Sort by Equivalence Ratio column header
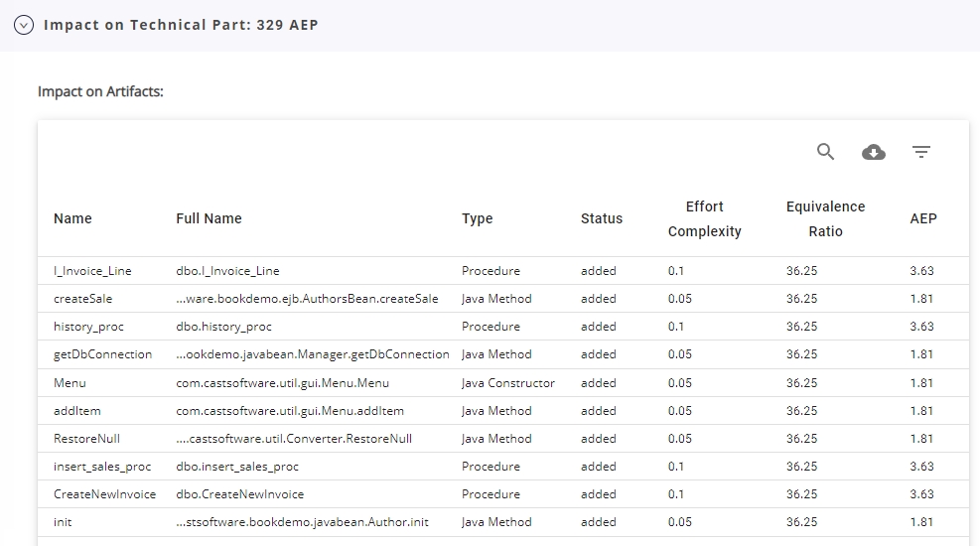Screen dimensions: 980x546 (825, 218)
